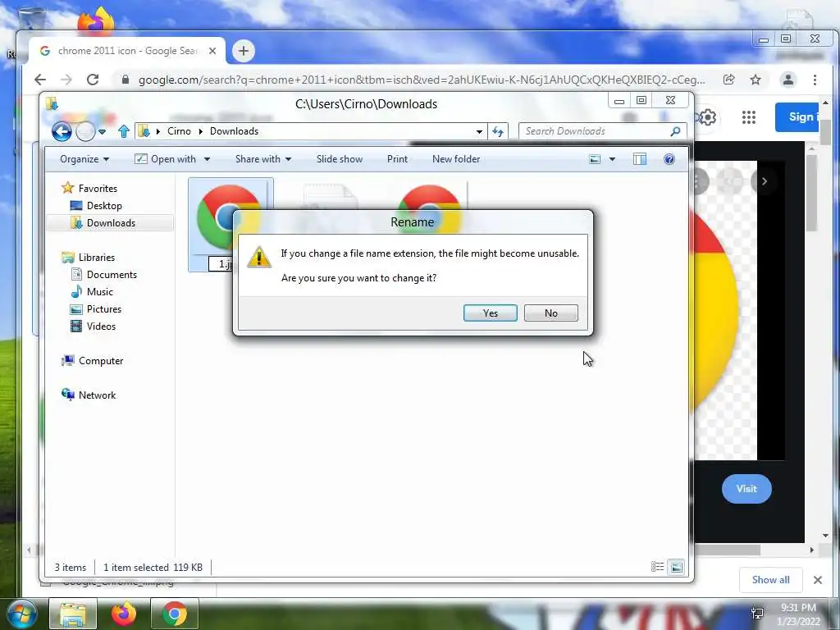Switch to details view icon in status bar
The height and width of the screenshot is (630, 840).
[657, 567]
